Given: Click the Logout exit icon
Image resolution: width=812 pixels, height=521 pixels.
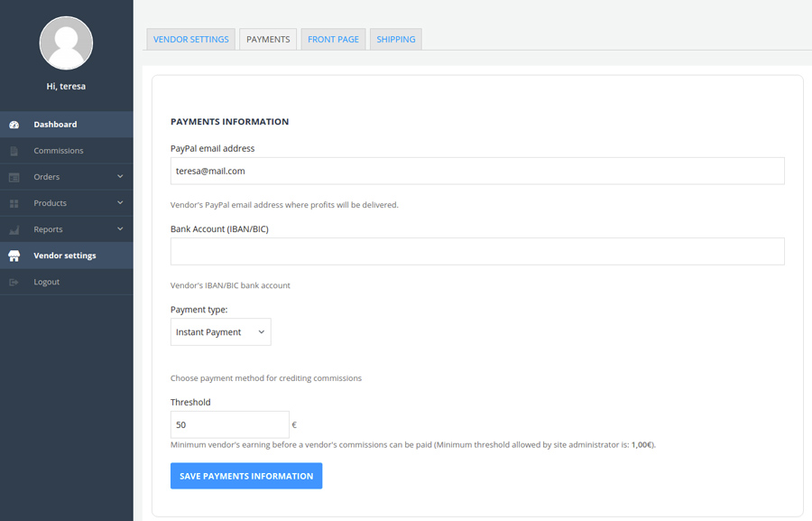Looking at the screenshot, I should 14,282.
